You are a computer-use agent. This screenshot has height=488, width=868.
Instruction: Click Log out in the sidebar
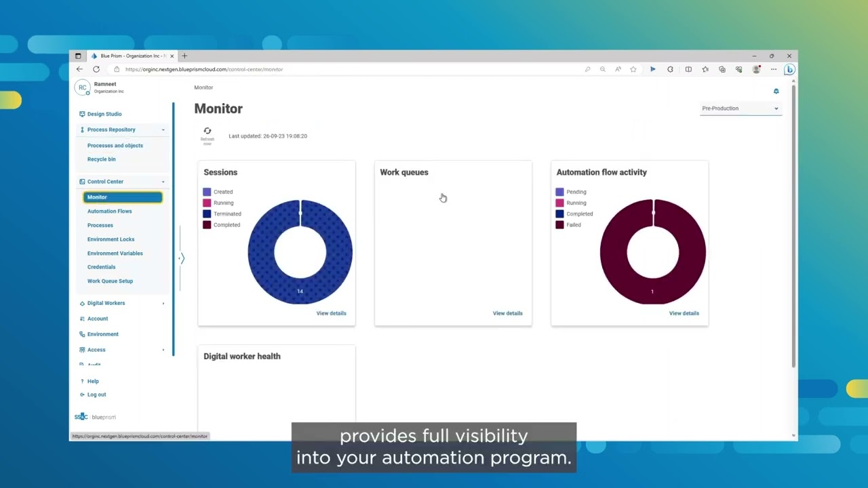(96, 394)
